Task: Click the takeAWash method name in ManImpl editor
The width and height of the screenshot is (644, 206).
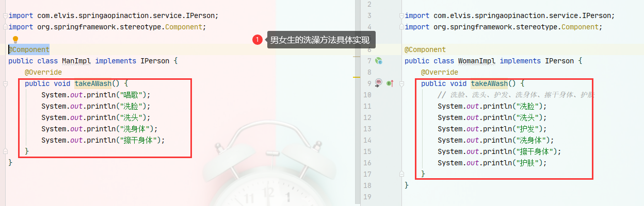Action: click(93, 83)
